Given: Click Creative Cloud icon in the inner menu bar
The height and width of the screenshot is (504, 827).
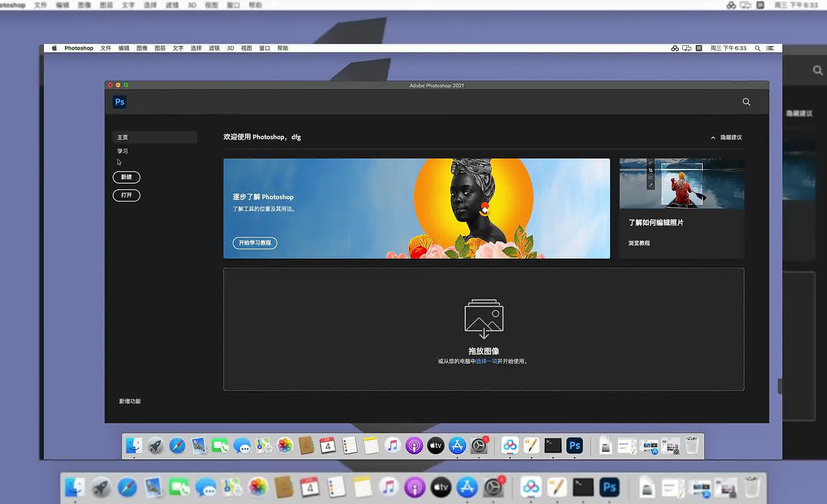Looking at the screenshot, I should click(675, 48).
